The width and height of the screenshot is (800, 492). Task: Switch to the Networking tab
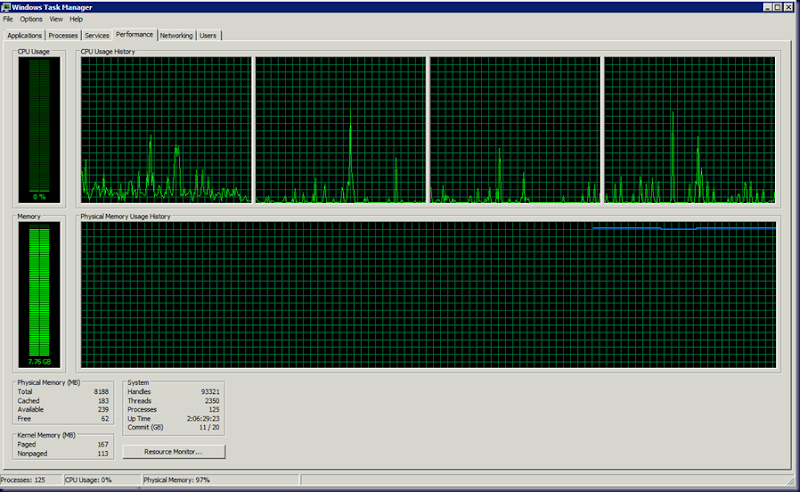pos(177,35)
